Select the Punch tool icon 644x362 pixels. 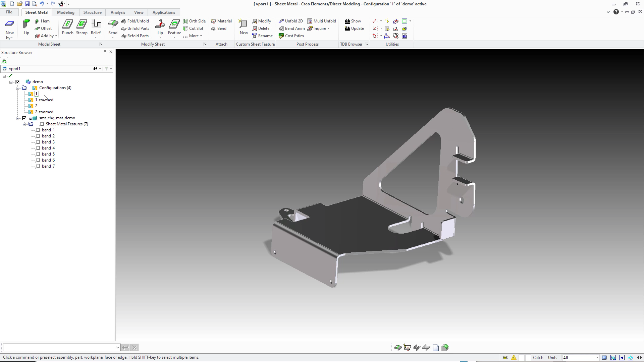point(67,27)
